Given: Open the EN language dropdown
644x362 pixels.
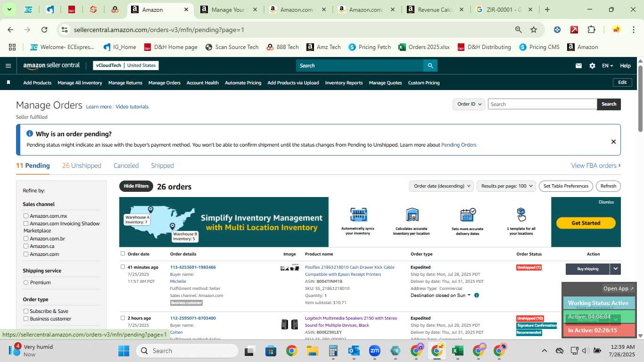Looking at the screenshot, I should [x=607, y=66].
